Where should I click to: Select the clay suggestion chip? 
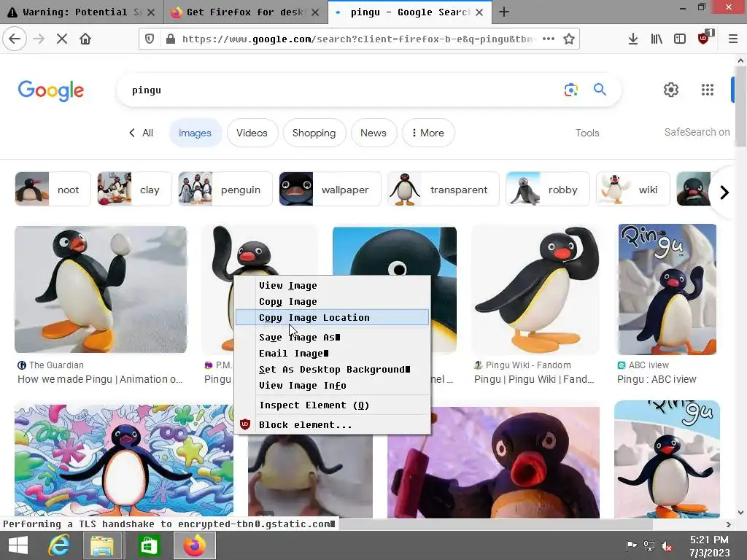[x=134, y=189]
